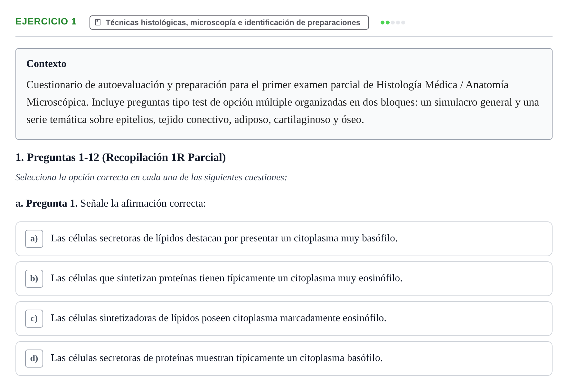Click the EJERCICIO 1 heading

click(46, 22)
